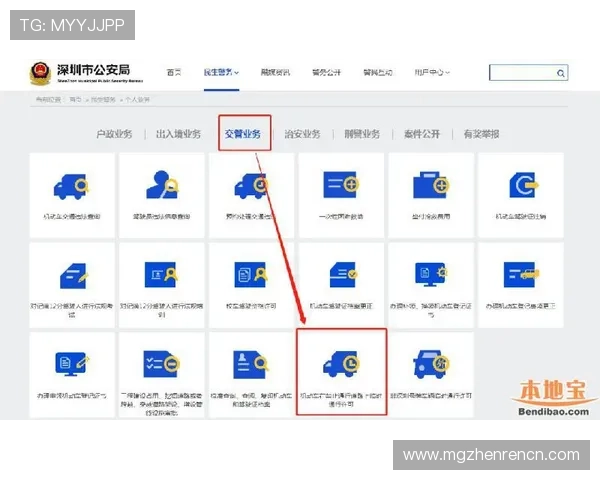Select the 出入境业务 tab

(x=178, y=134)
